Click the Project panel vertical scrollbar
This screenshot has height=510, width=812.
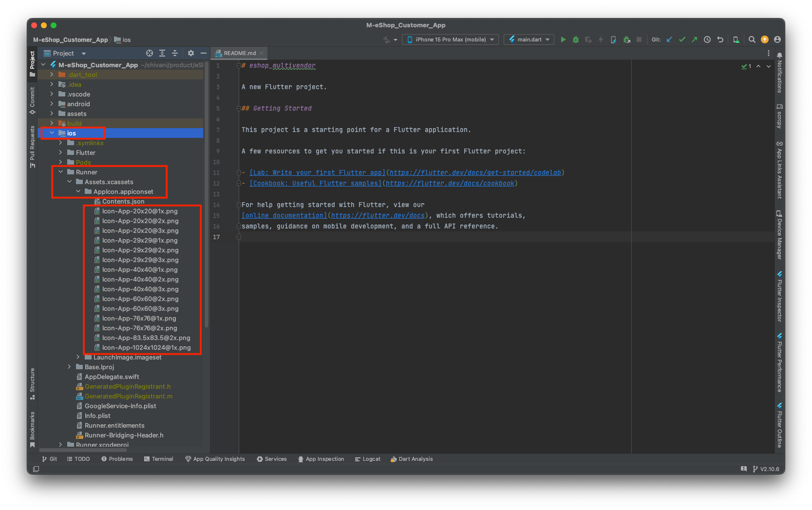[x=207, y=195]
